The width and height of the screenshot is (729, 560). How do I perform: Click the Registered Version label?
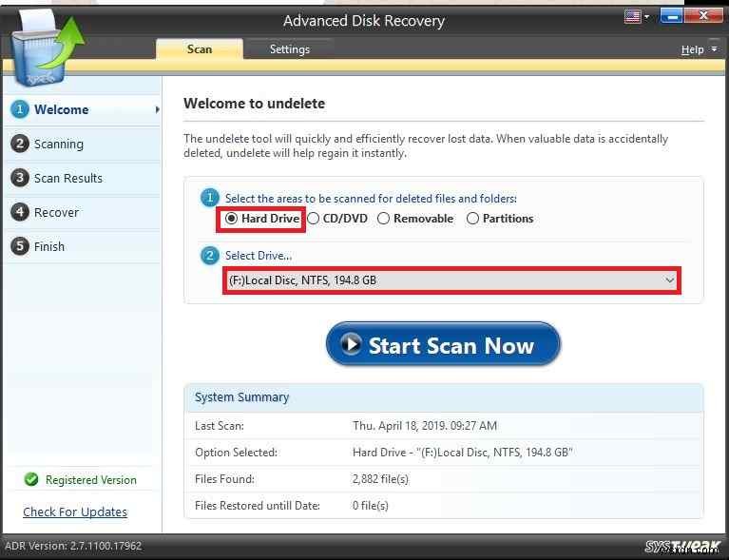[91, 480]
